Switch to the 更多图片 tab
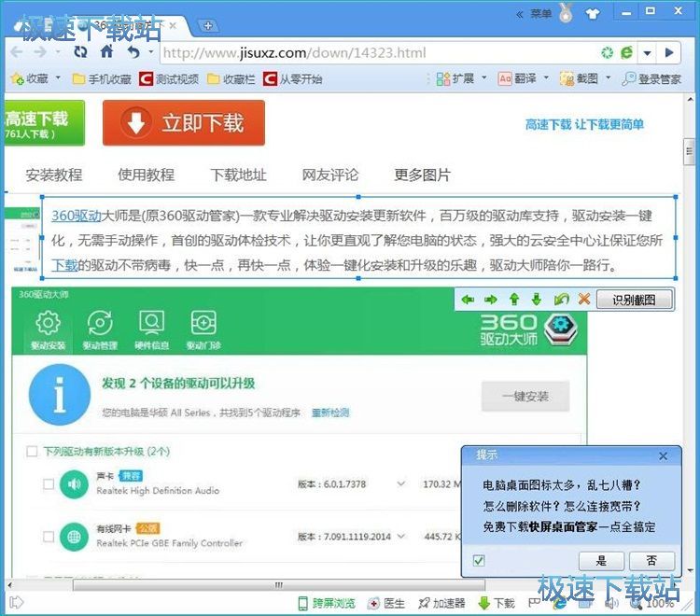The width and height of the screenshot is (700, 616). pos(422,175)
